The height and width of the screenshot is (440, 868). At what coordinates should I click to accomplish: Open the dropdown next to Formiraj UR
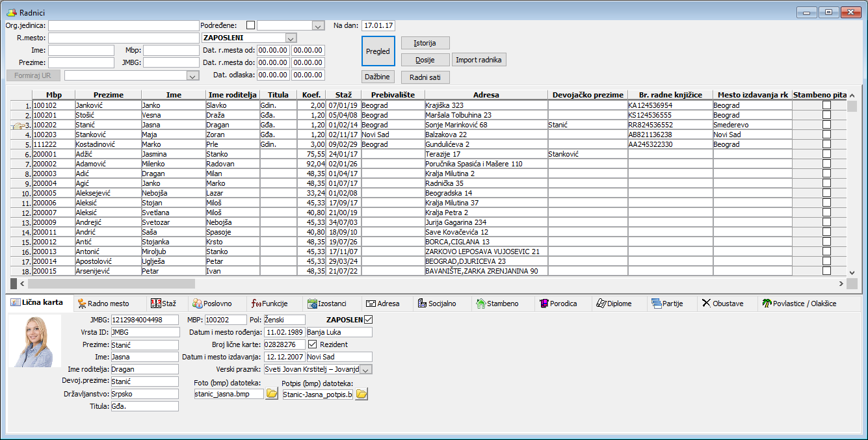[192, 75]
